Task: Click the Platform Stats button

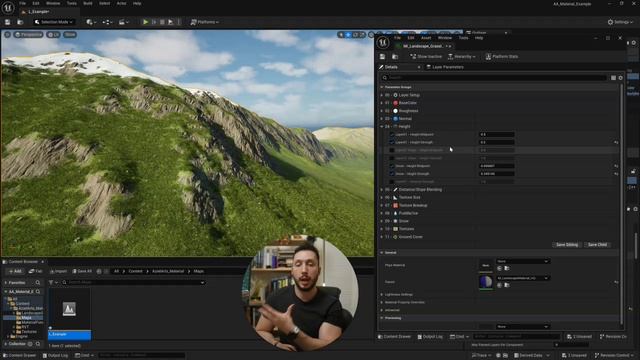Action: click(502, 56)
